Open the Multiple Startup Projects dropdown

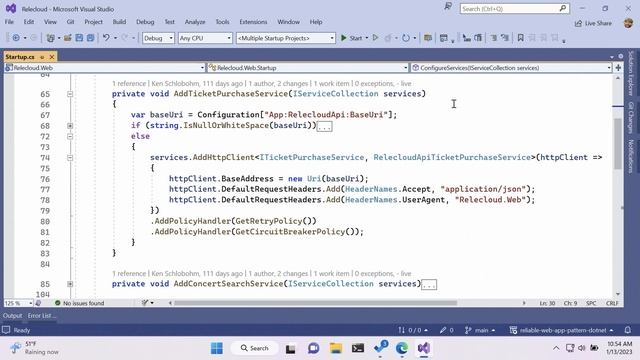coord(286,38)
